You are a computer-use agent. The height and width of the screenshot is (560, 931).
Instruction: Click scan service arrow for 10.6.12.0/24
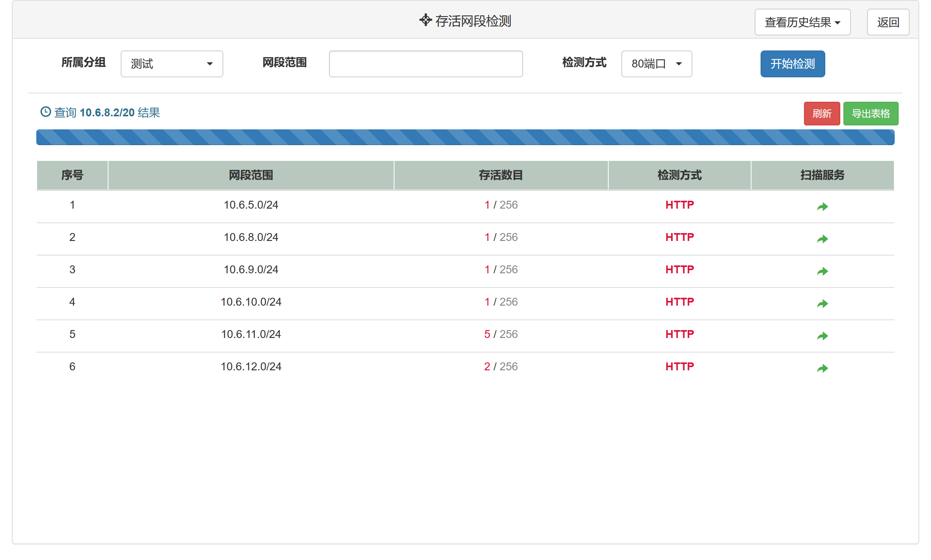pos(822,368)
